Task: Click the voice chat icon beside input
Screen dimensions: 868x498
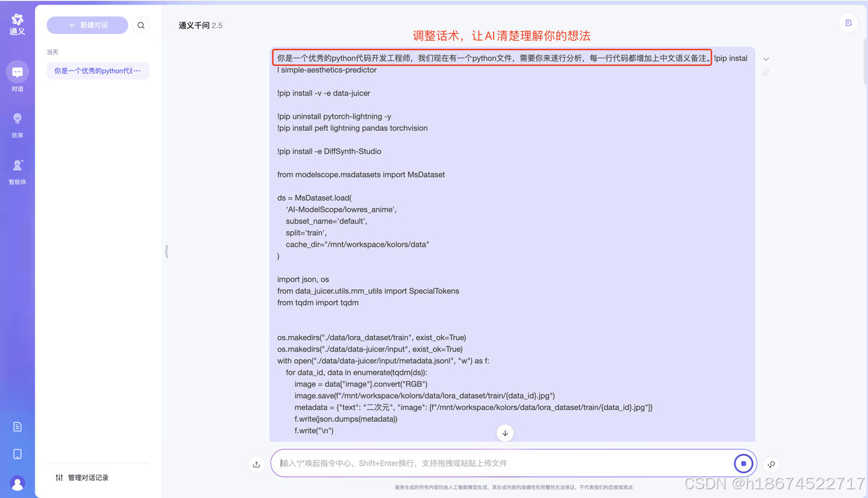Action: click(771, 464)
